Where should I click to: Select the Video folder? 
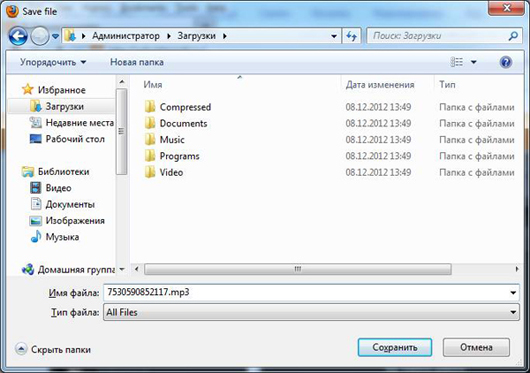pos(171,172)
